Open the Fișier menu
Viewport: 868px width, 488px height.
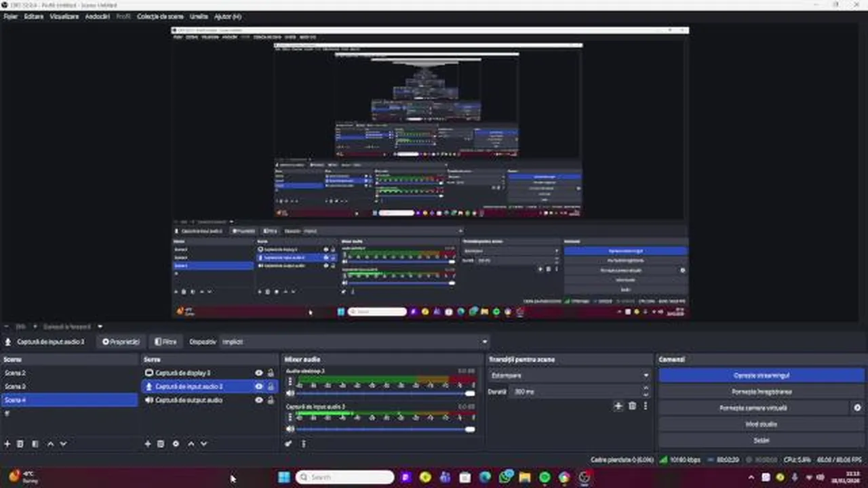10,16
